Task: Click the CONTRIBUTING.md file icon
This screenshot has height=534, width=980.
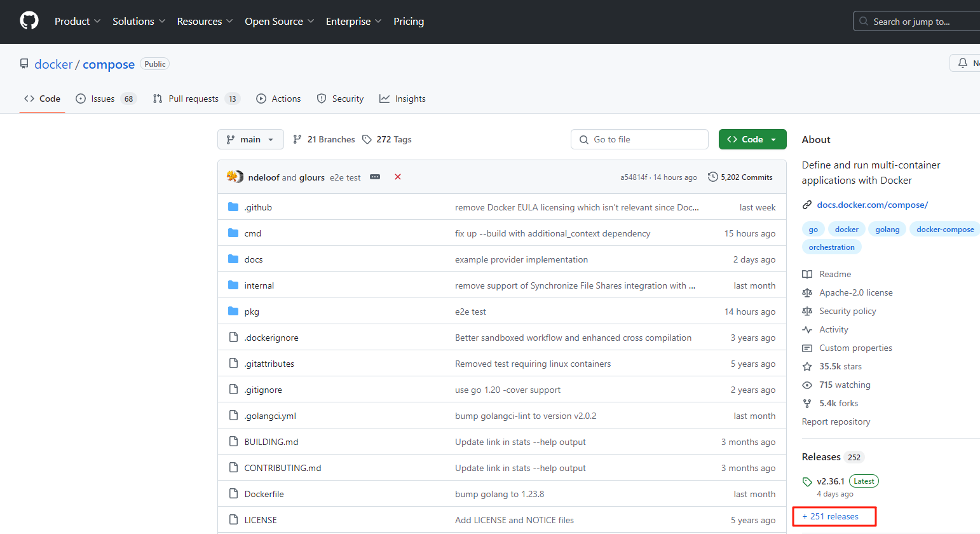Action: pos(233,468)
